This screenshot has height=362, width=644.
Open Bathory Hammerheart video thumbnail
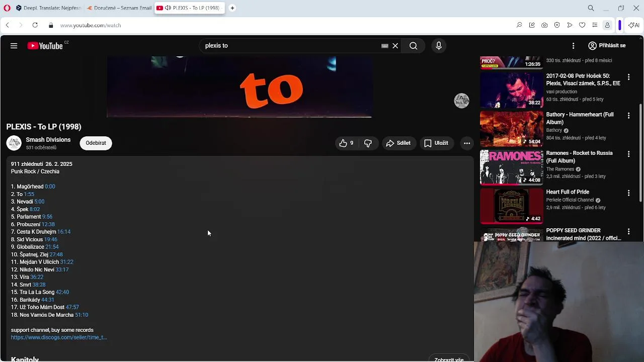coord(511,129)
